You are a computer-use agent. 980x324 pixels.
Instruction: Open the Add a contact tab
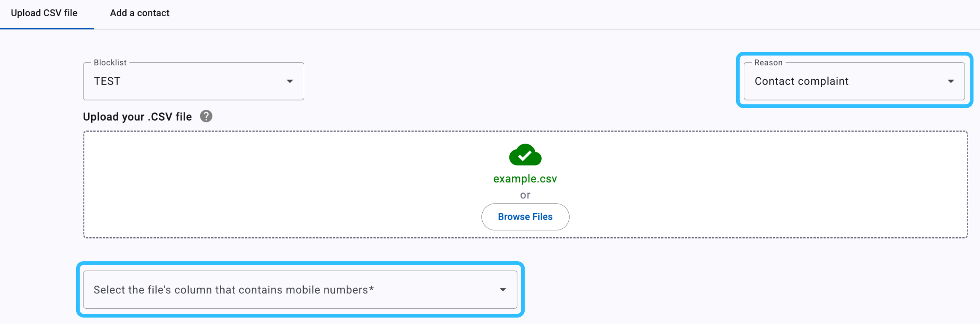(x=140, y=13)
